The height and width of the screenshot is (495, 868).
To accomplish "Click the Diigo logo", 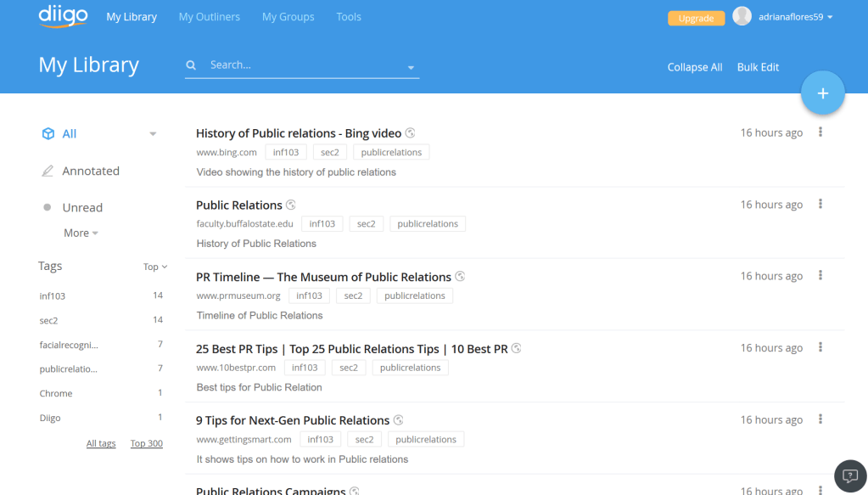I will 63,16.
